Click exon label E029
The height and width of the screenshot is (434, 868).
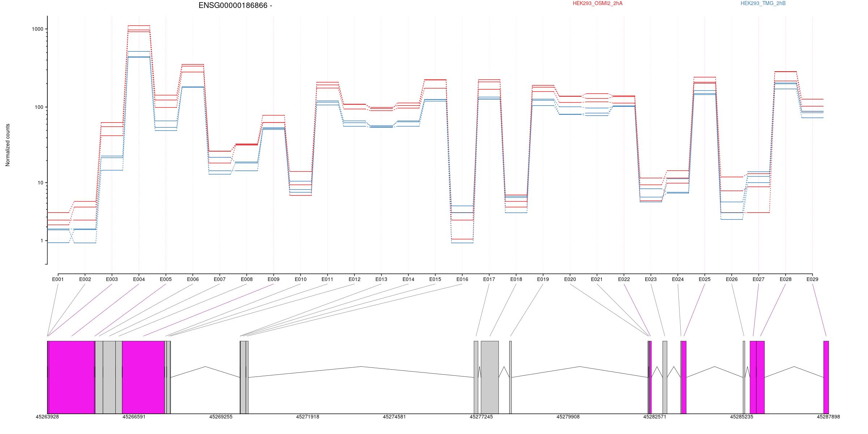point(812,279)
